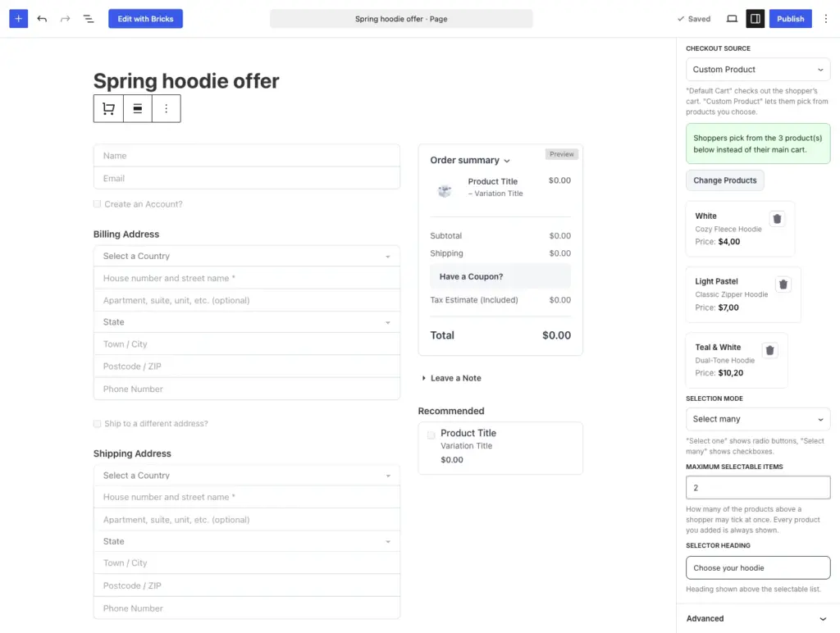Open the shipping State dropdown

click(x=246, y=541)
